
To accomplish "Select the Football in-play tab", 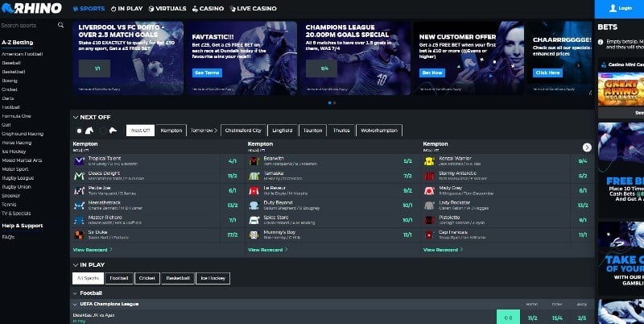I will tap(119, 278).
